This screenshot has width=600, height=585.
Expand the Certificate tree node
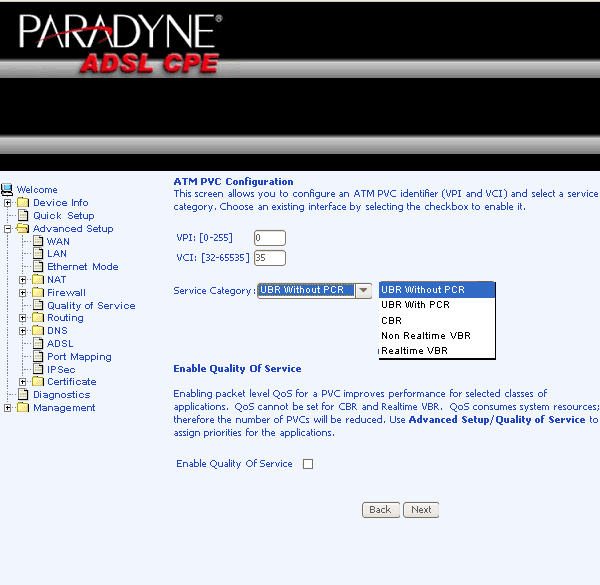23,382
